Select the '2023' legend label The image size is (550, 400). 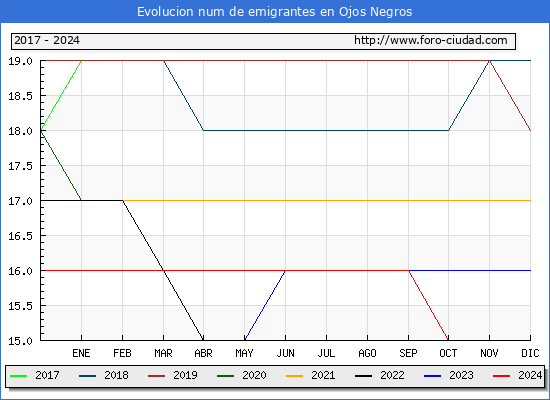click(x=462, y=375)
